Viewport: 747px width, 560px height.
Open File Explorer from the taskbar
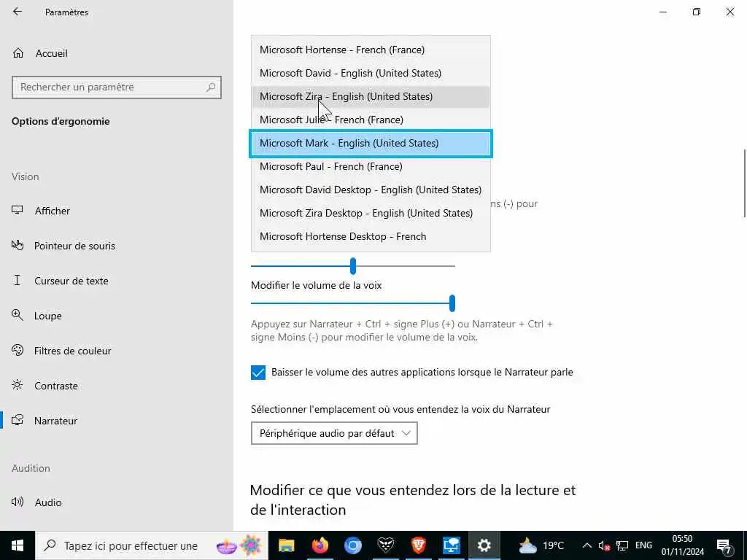[x=286, y=545]
